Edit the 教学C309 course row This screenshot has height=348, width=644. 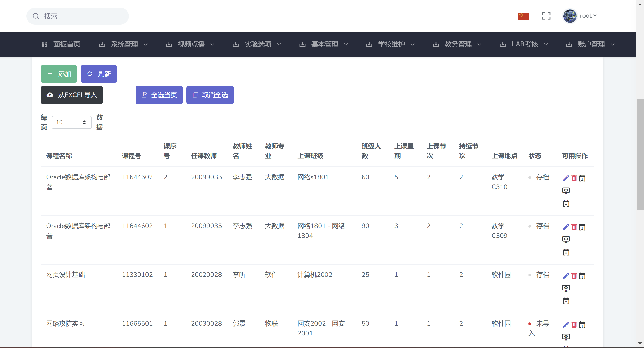pos(566,227)
